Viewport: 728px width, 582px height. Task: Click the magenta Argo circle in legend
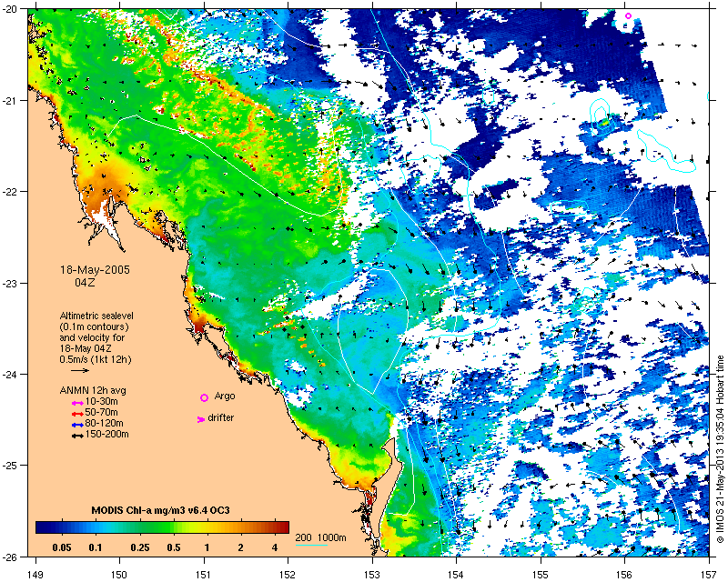tap(204, 397)
